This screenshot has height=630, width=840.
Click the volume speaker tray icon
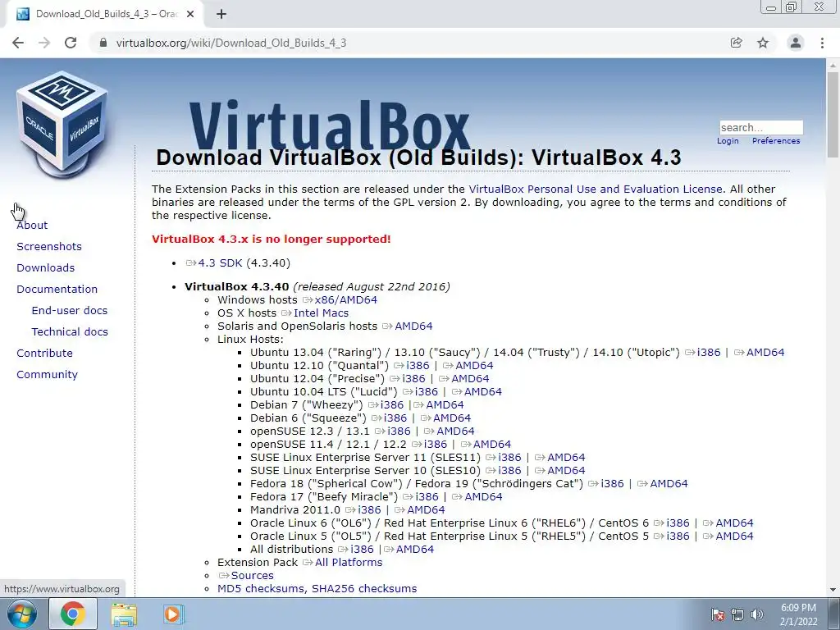pyautogui.click(x=757, y=614)
